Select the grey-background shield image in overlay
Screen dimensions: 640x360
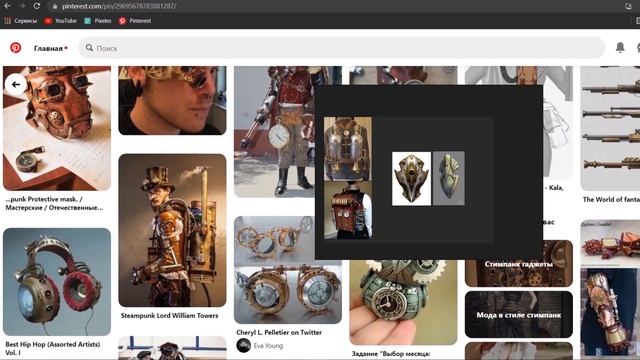click(x=449, y=178)
